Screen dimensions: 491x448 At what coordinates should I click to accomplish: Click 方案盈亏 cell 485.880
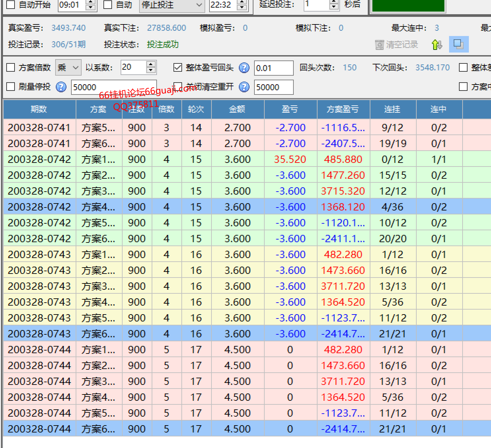343,160
